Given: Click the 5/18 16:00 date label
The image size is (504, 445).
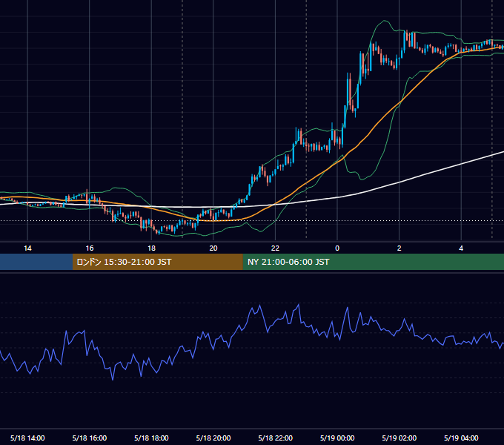Looking at the screenshot, I should (x=90, y=438).
